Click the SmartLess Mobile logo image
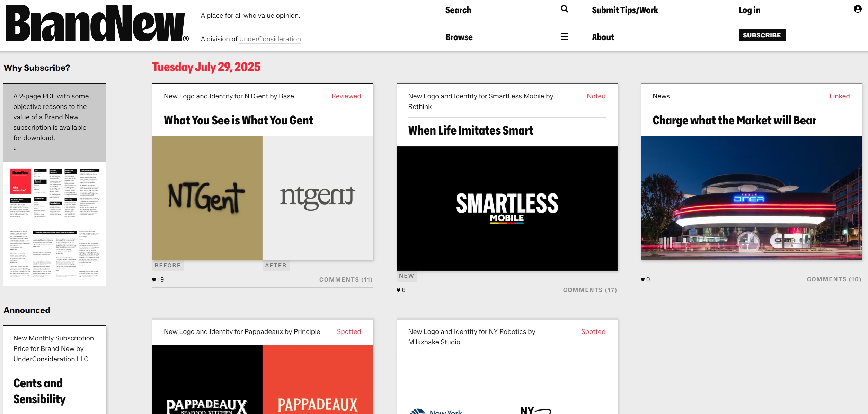 507,208
